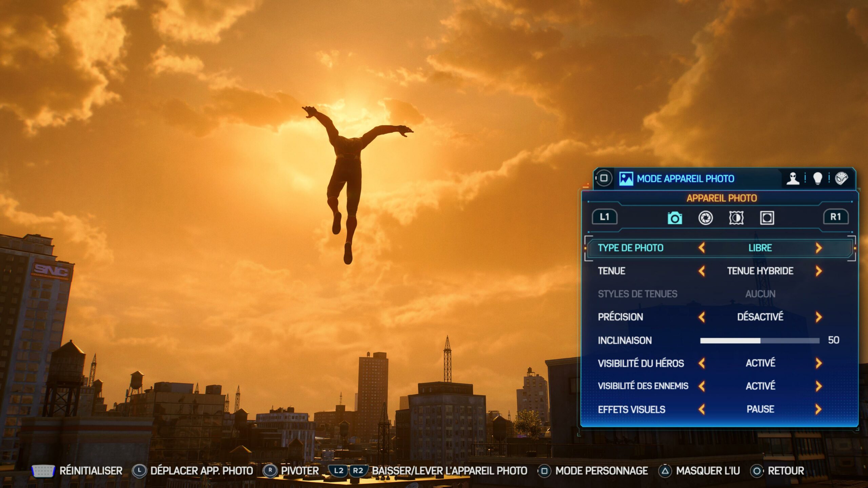The image size is (868, 488).
Task: Select the camera tab icon
Action: pos(675,218)
